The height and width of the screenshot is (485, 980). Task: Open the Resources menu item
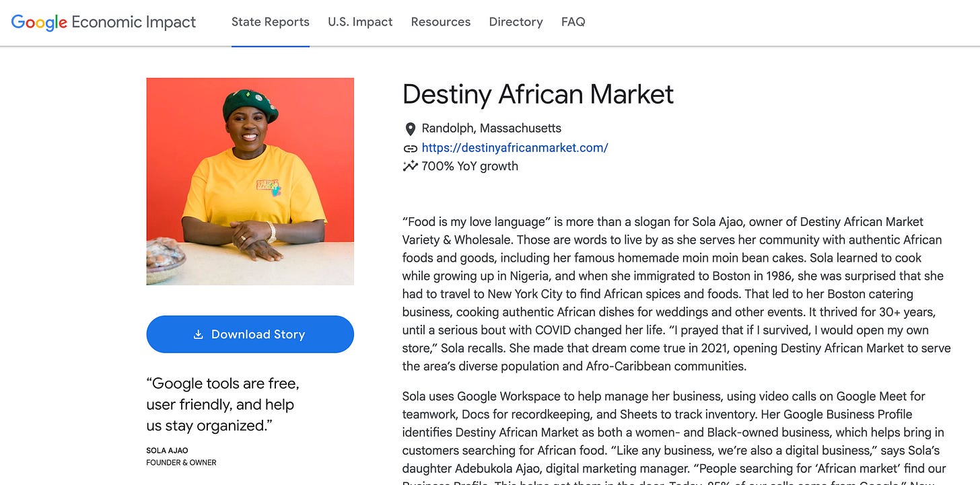pyautogui.click(x=441, y=22)
